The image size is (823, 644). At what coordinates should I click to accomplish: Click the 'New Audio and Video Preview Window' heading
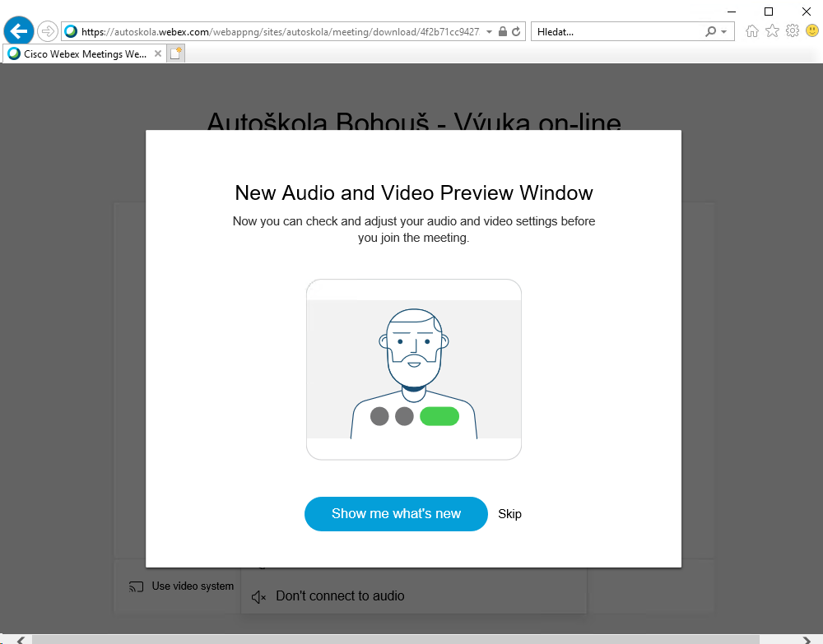pos(414,193)
